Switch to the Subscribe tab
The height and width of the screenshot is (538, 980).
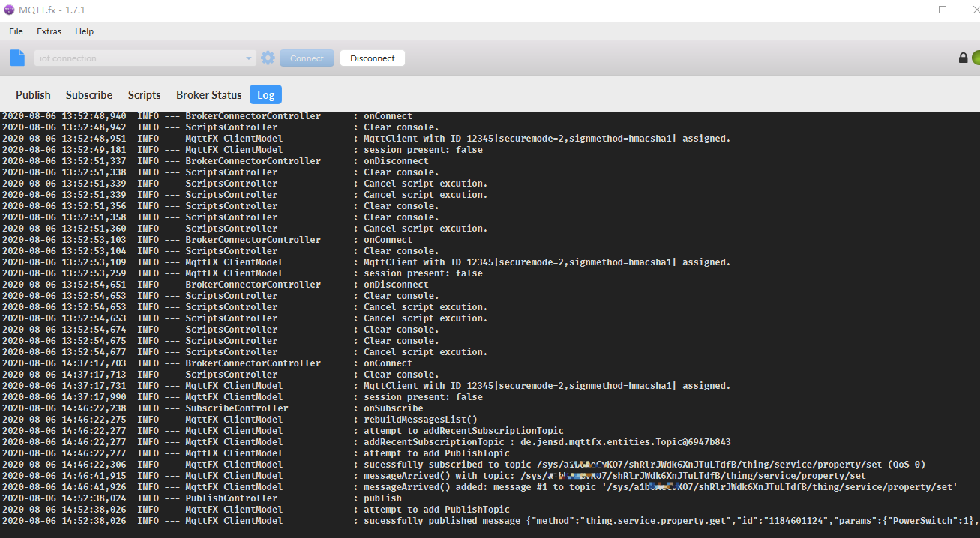click(x=89, y=94)
